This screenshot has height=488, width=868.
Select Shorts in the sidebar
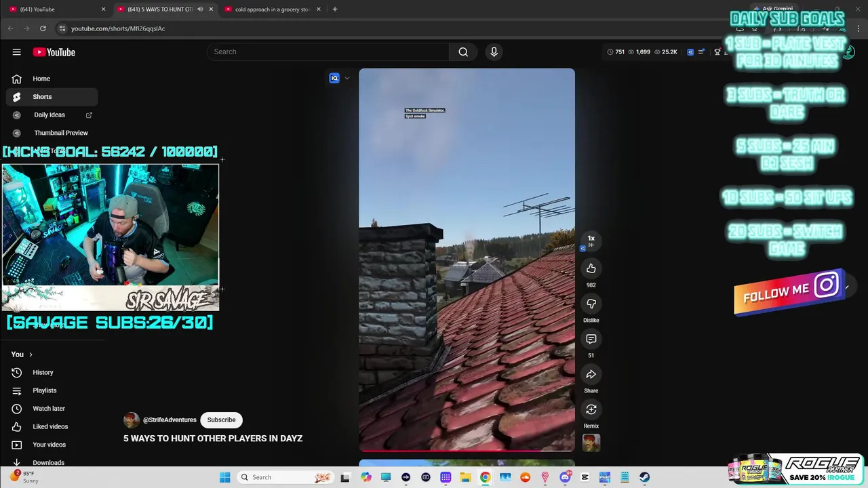pyautogui.click(x=52, y=96)
